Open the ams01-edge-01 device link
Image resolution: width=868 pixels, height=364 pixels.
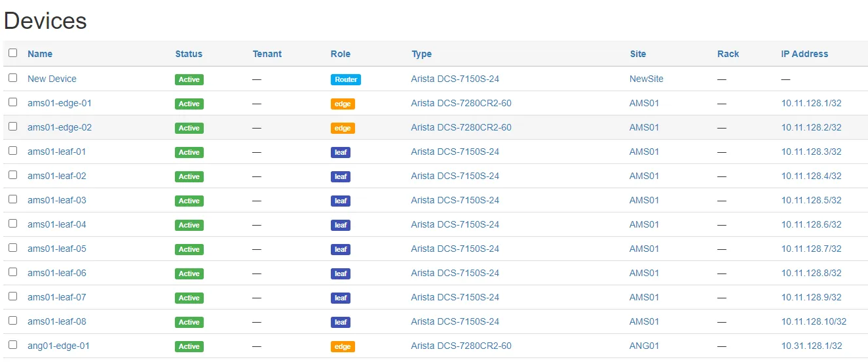point(59,103)
